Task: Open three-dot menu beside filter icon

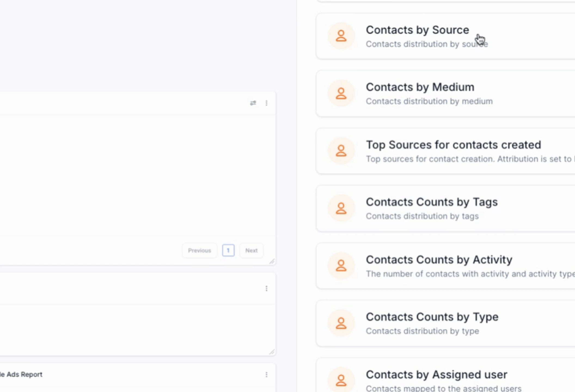Action: [267, 103]
